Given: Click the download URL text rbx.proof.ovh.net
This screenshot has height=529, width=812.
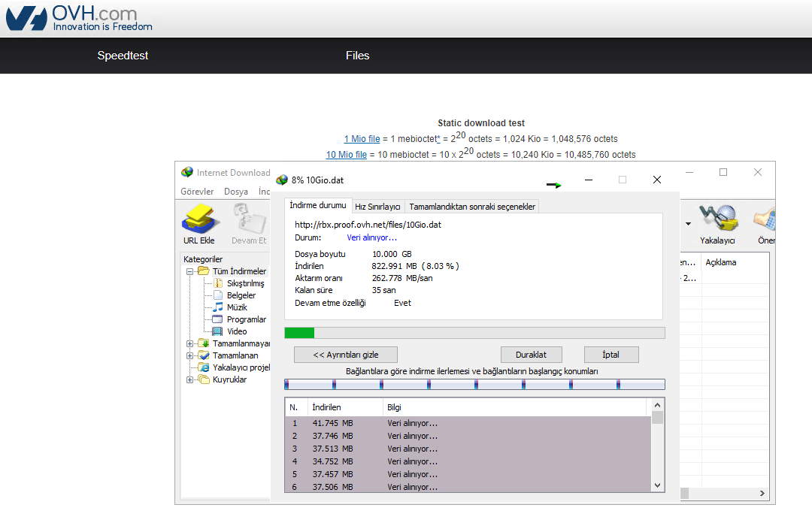Looking at the screenshot, I should [x=368, y=225].
